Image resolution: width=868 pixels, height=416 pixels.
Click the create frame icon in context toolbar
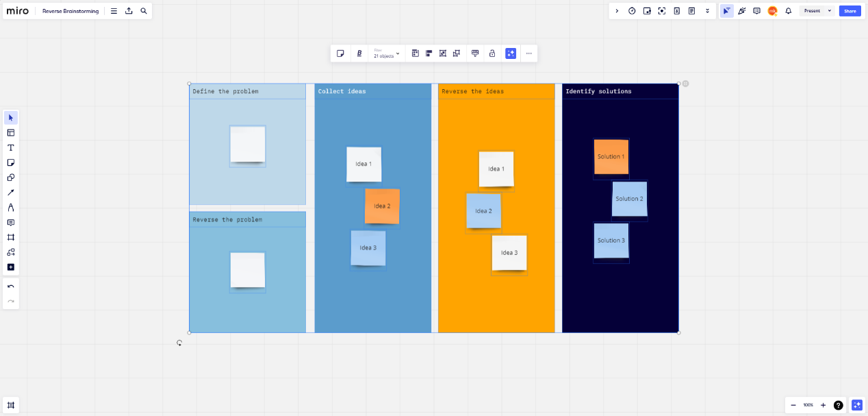pyautogui.click(x=443, y=53)
